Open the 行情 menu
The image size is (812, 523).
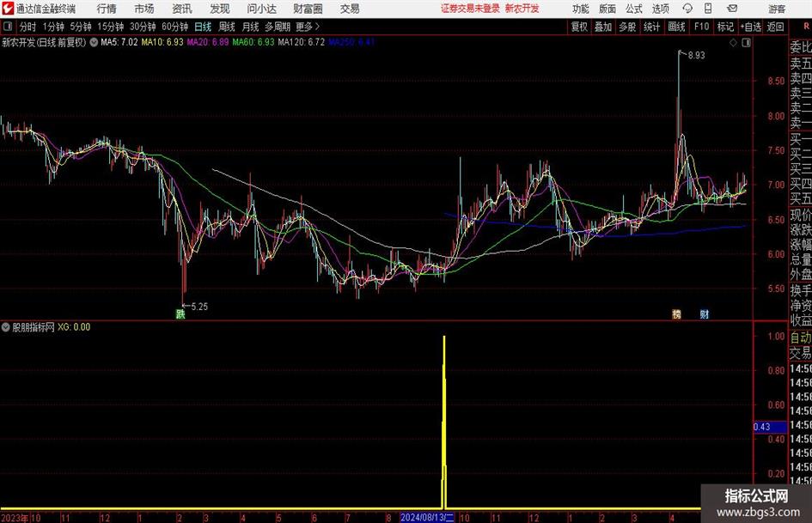107,9
